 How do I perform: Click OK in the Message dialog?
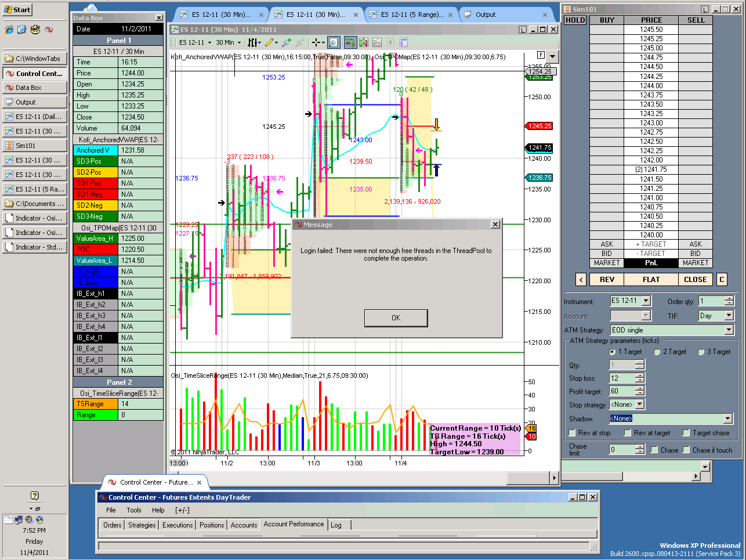tap(396, 318)
